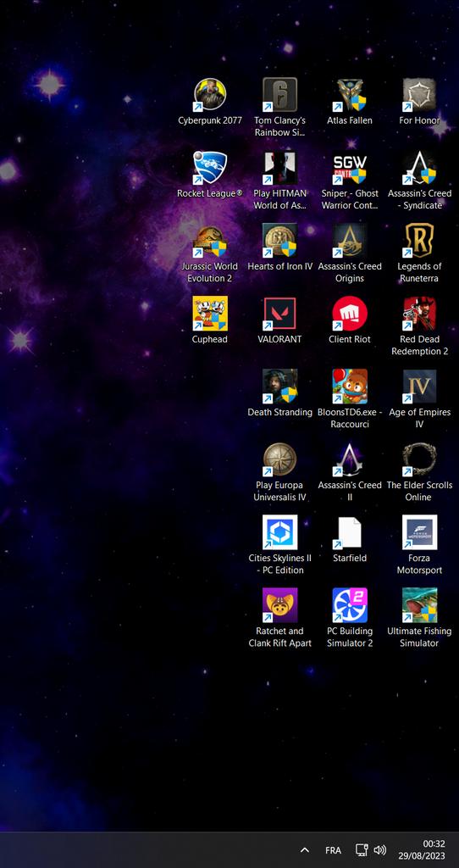Screen dimensions: 459x868
Task: Select the Age of Empires IV icon
Action: tap(419, 387)
